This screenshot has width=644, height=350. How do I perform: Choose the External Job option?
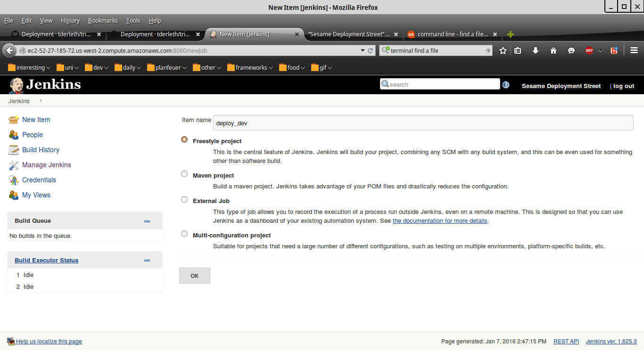pos(184,199)
